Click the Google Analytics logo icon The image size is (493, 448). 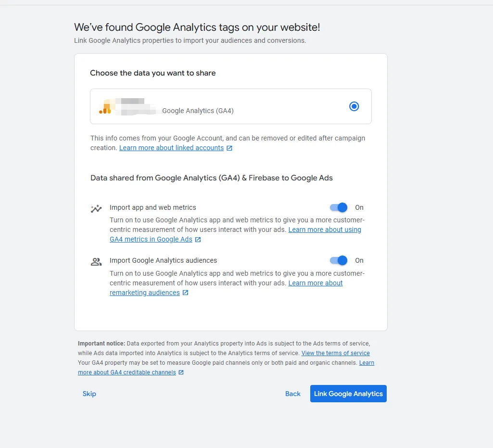tap(105, 109)
